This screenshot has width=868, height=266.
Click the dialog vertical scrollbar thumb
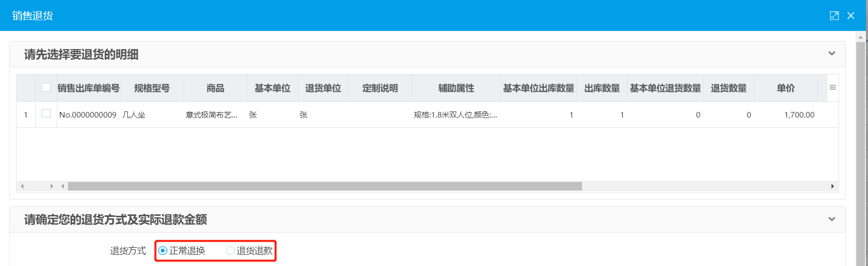tap(860, 154)
